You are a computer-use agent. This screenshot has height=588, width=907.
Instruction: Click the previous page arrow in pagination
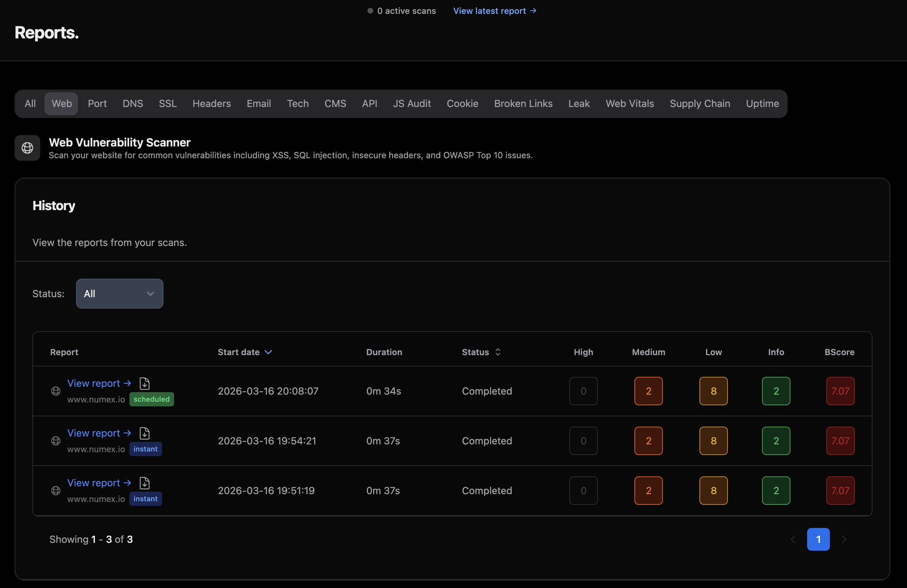pos(793,539)
